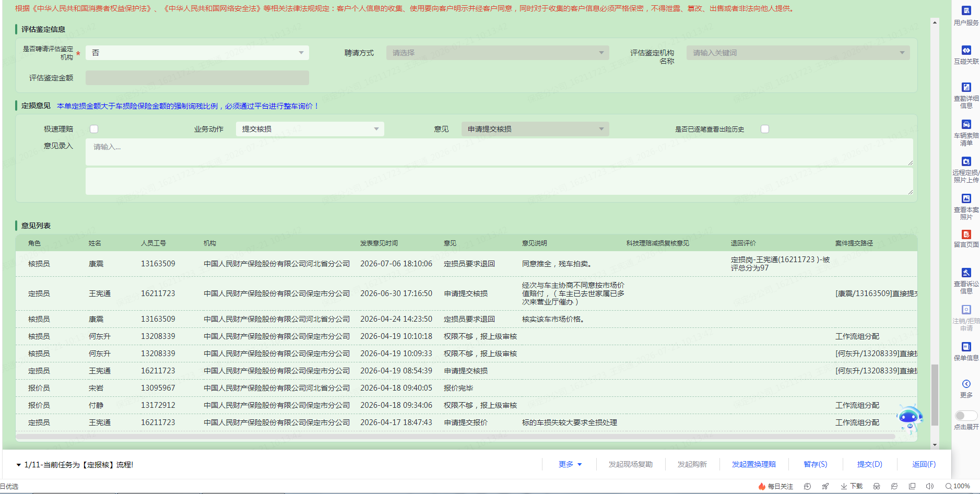Click the vertical page scrollbar thumb
This screenshot has width=980, height=494.
(935, 395)
